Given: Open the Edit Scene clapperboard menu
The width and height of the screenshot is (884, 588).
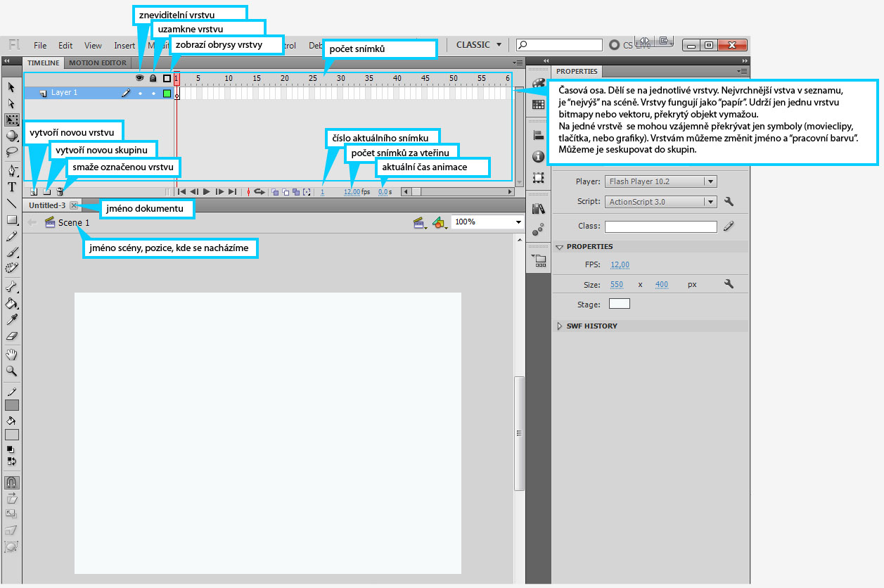Looking at the screenshot, I should (421, 223).
